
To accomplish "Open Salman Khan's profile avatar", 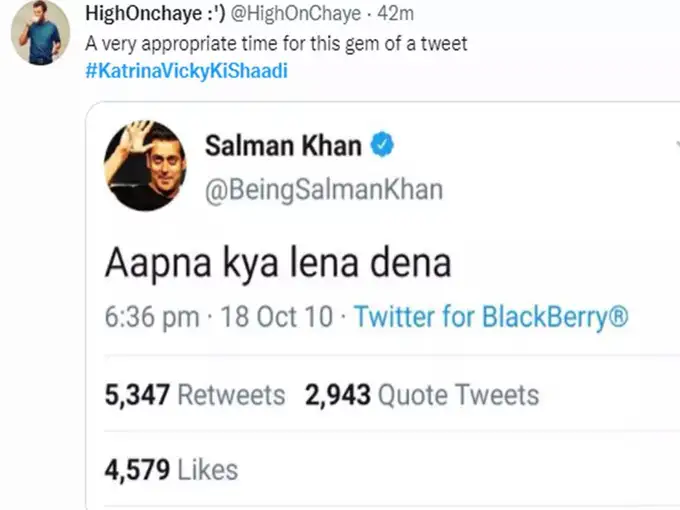I will tap(145, 166).
